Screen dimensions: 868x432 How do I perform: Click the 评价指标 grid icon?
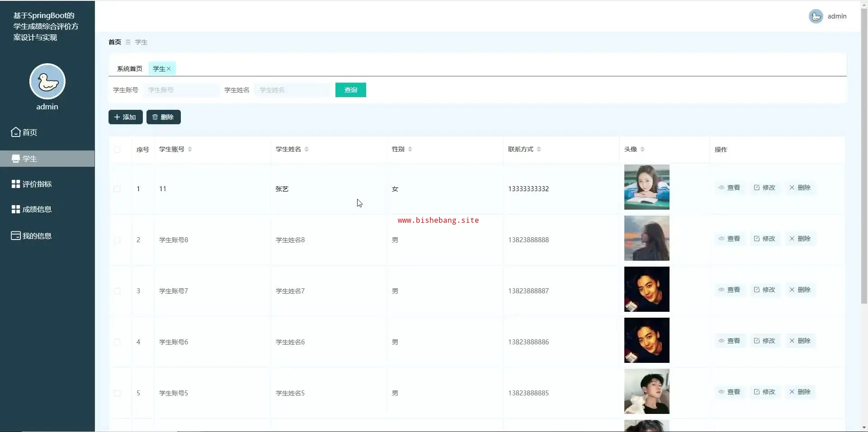(16, 184)
